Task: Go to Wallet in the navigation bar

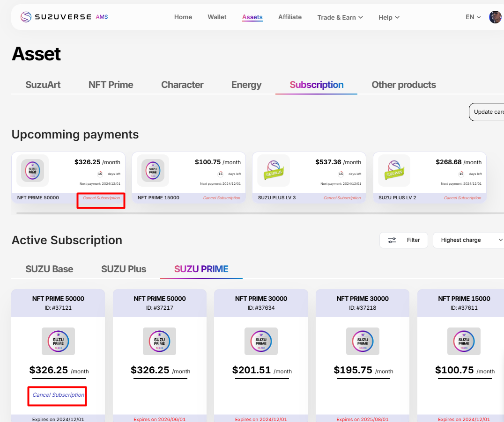Action: [217, 17]
